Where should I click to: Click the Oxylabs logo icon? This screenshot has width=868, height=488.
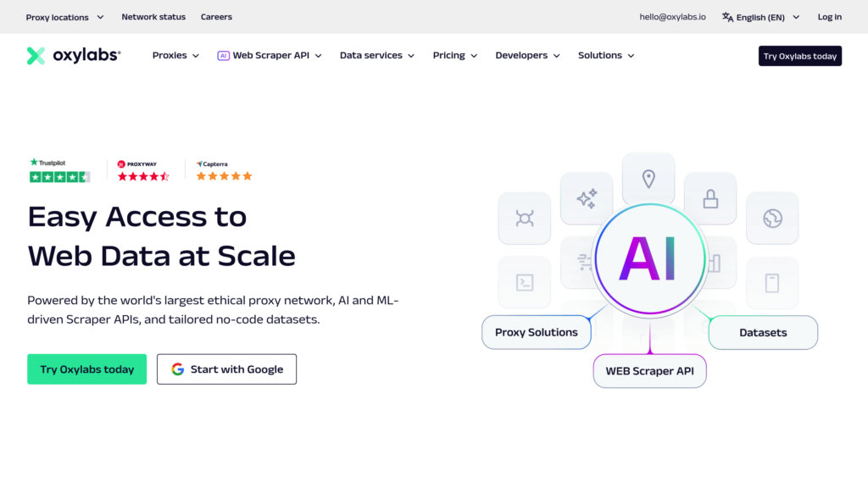tap(36, 56)
